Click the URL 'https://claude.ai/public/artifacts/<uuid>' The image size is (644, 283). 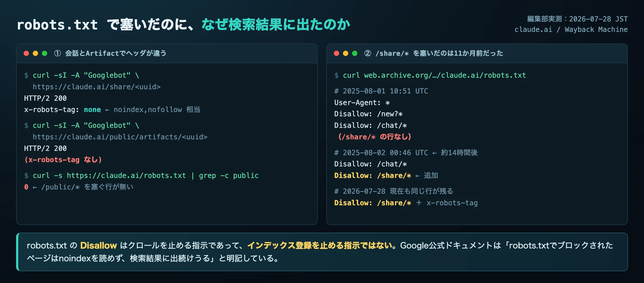coord(120,137)
